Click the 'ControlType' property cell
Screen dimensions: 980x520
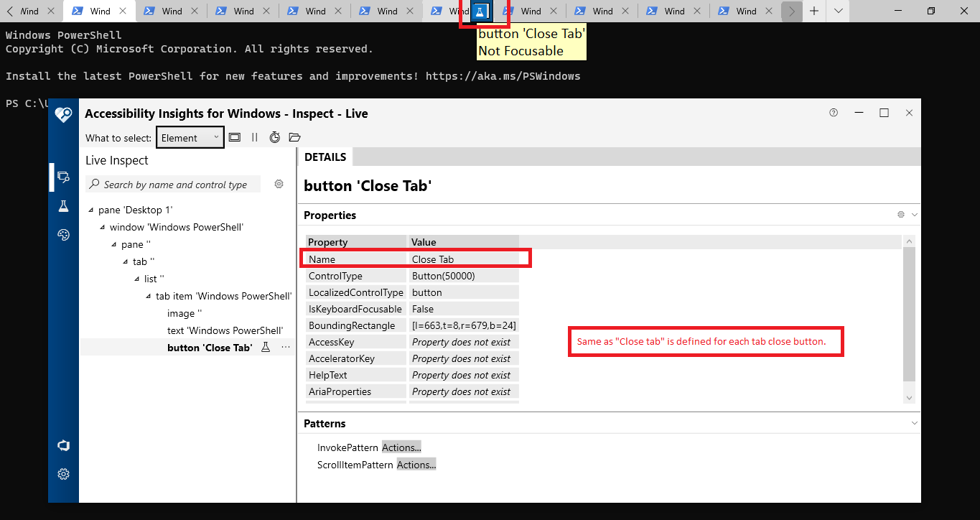pyautogui.click(x=356, y=276)
